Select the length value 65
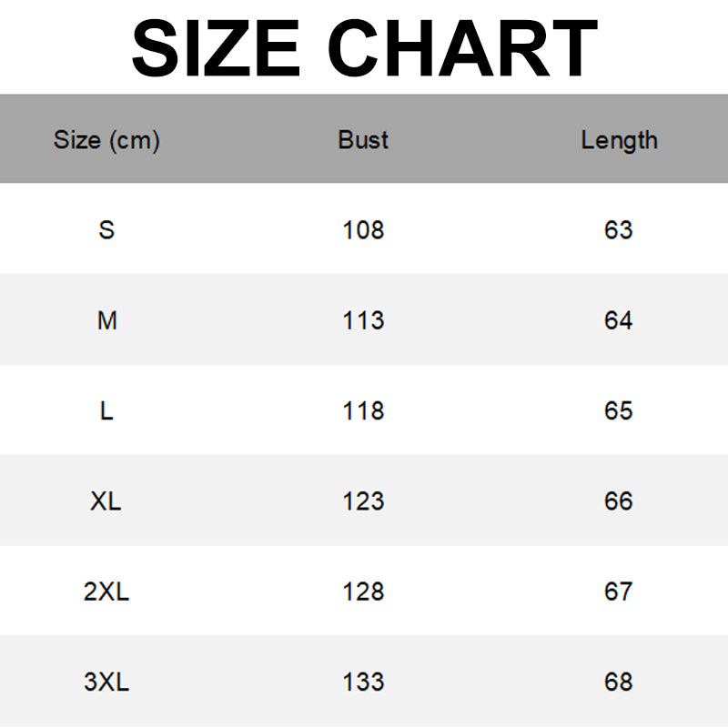 click(618, 410)
